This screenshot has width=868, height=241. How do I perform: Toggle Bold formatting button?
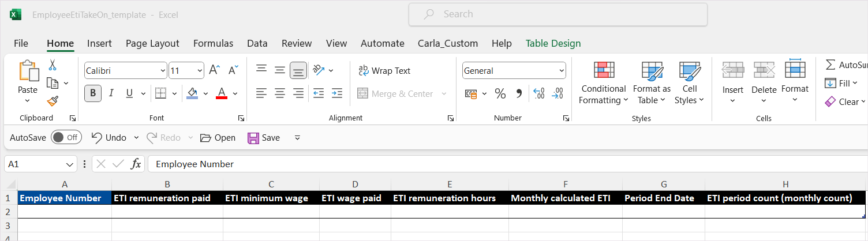93,93
